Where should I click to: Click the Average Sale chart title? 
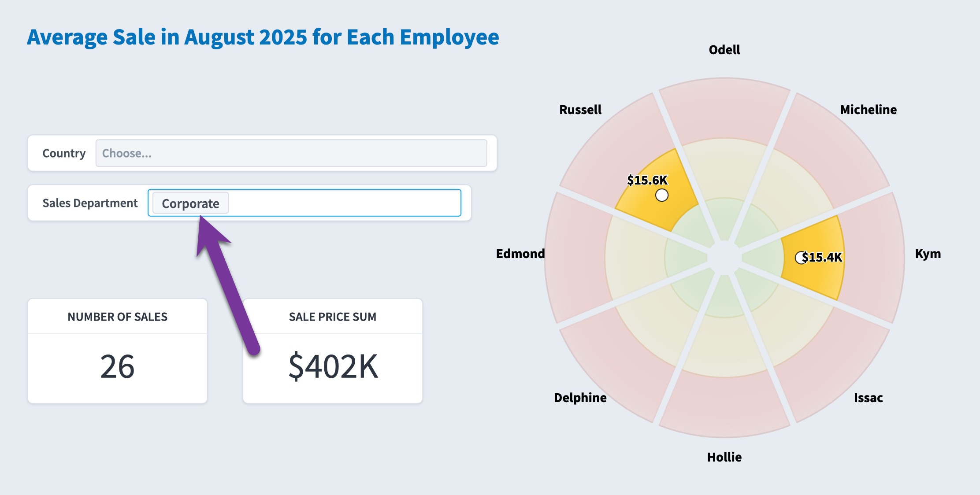point(263,37)
